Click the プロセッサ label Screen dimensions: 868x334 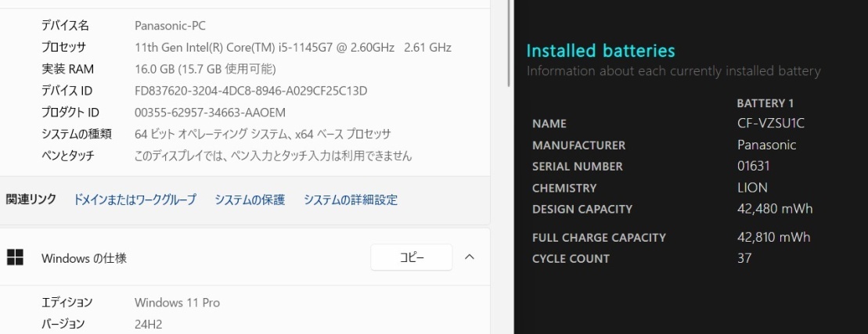pos(63,48)
